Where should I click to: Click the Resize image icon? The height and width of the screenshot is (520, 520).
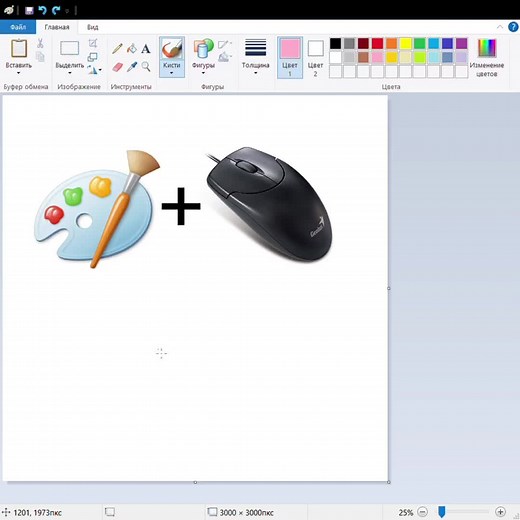[x=92, y=57]
